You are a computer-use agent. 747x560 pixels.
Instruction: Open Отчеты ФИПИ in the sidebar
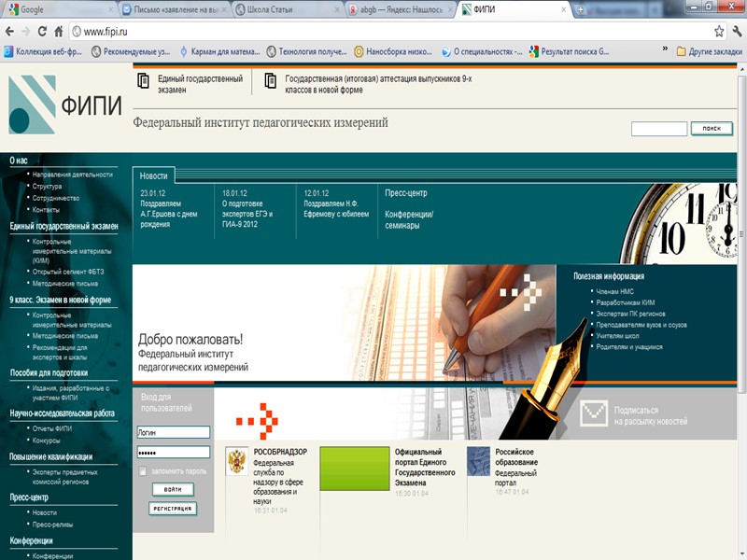pos(52,428)
